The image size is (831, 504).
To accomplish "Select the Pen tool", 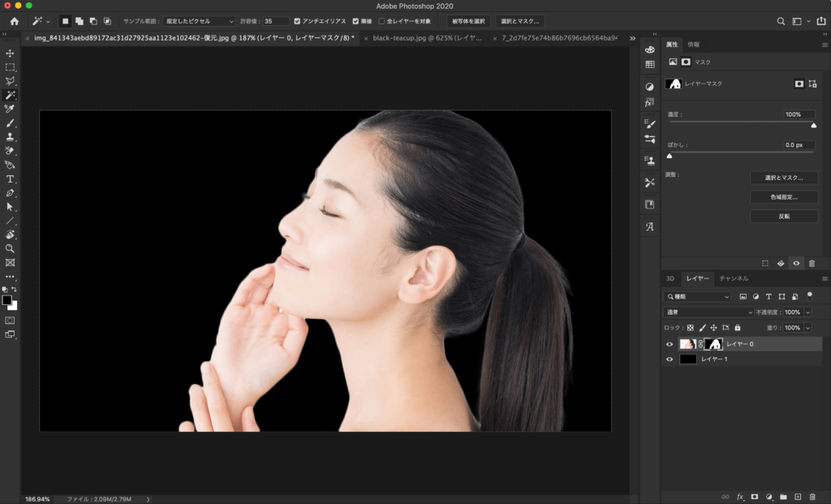I will [10, 193].
